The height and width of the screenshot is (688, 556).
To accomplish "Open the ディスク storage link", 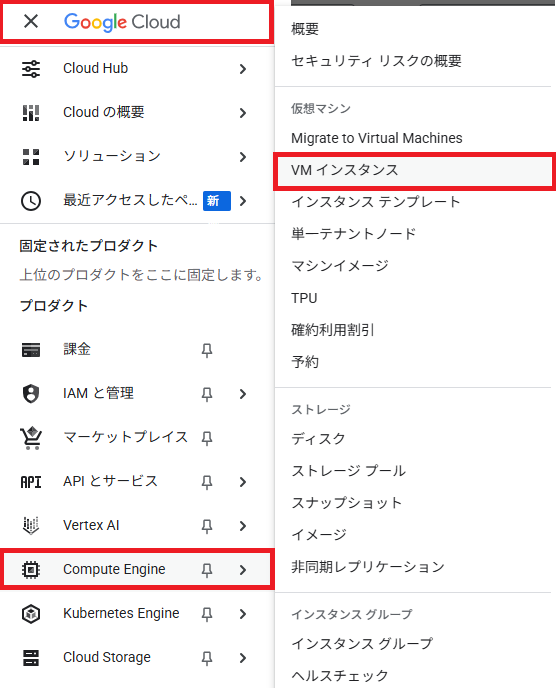I will pyautogui.click(x=319, y=438).
